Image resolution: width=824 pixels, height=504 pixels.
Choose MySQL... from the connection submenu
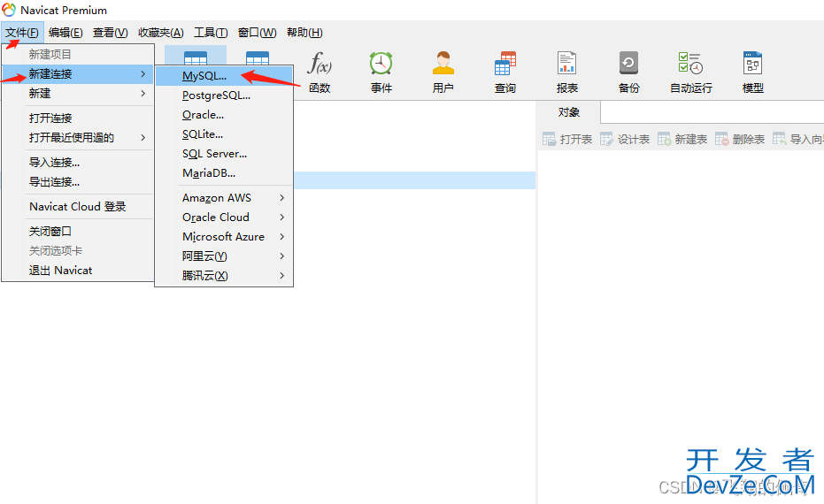click(204, 76)
